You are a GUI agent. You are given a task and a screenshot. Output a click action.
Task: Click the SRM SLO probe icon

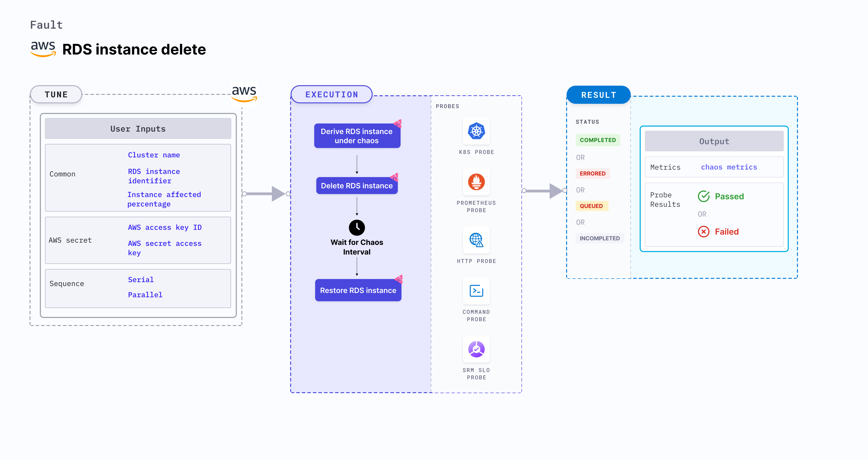click(x=476, y=349)
